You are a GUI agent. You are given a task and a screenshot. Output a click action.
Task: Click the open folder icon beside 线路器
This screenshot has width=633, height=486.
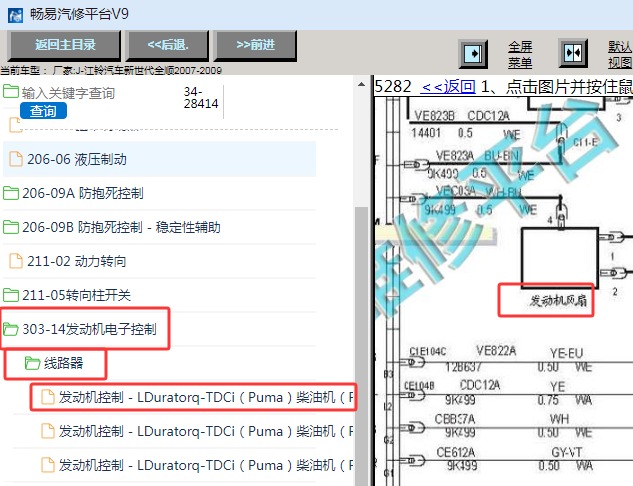[x=32, y=363]
